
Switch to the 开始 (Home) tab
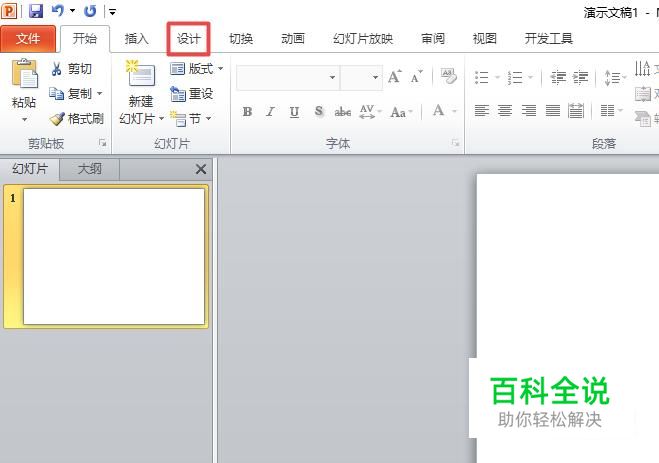pyautogui.click(x=84, y=39)
